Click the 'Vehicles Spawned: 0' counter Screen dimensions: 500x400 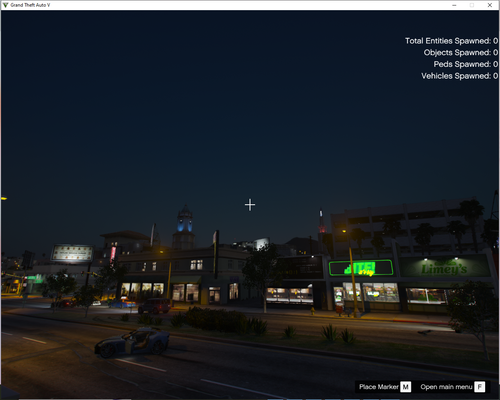click(x=459, y=76)
